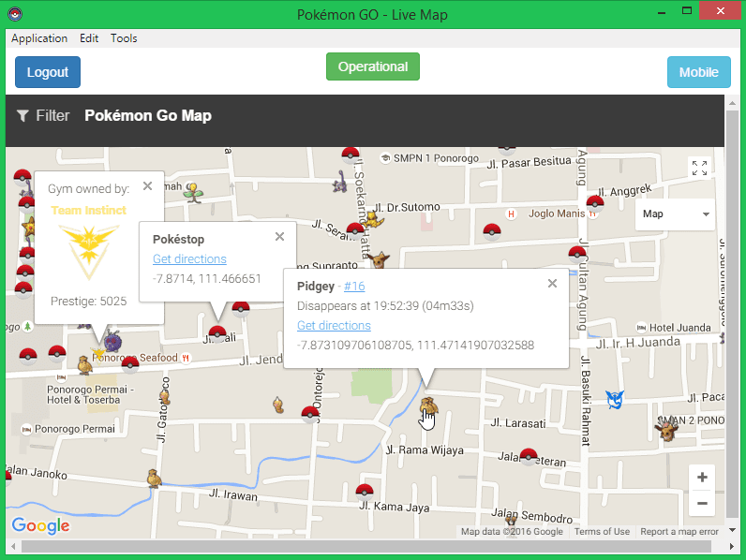Click the Pokéball app icon in title bar

point(15,14)
